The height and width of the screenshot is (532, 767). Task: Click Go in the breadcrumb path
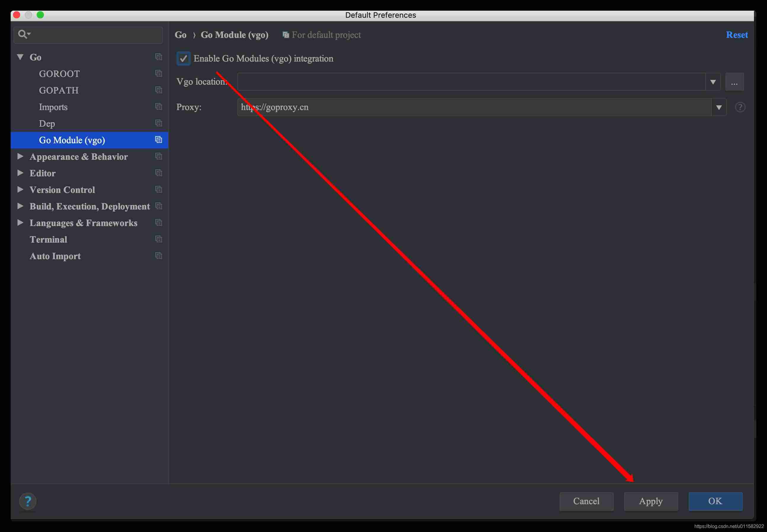coord(180,35)
